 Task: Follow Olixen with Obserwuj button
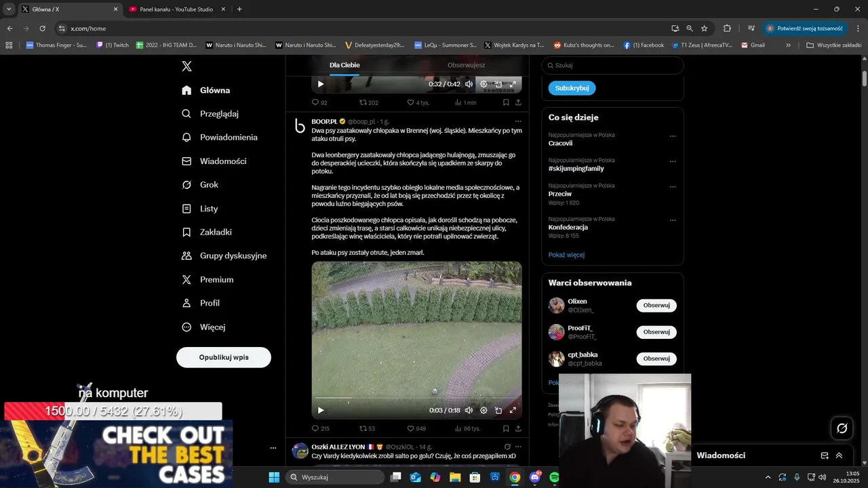[656, 306]
